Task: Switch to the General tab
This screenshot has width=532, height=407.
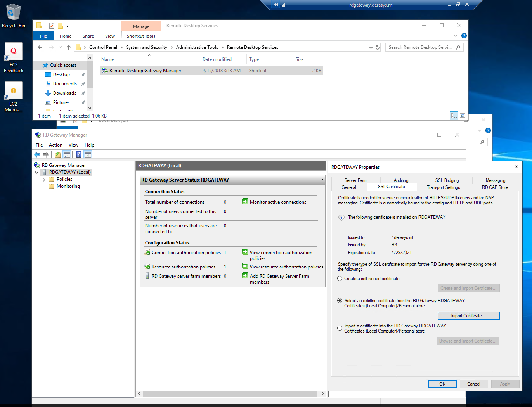Action: coord(349,187)
